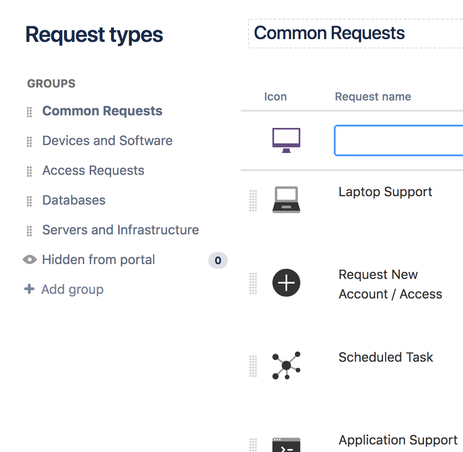
Task: Grab the drag handle beside Common Requests group
Action: 29,112
